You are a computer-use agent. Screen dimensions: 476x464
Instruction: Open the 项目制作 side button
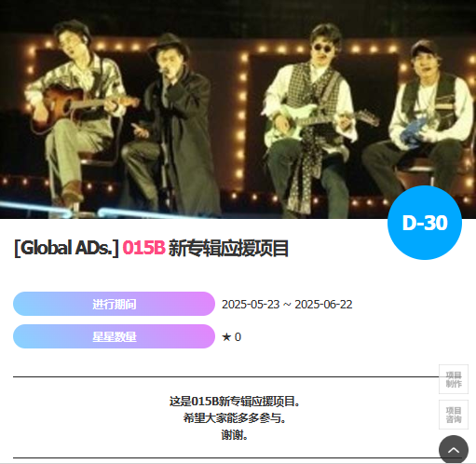(x=454, y=379)
